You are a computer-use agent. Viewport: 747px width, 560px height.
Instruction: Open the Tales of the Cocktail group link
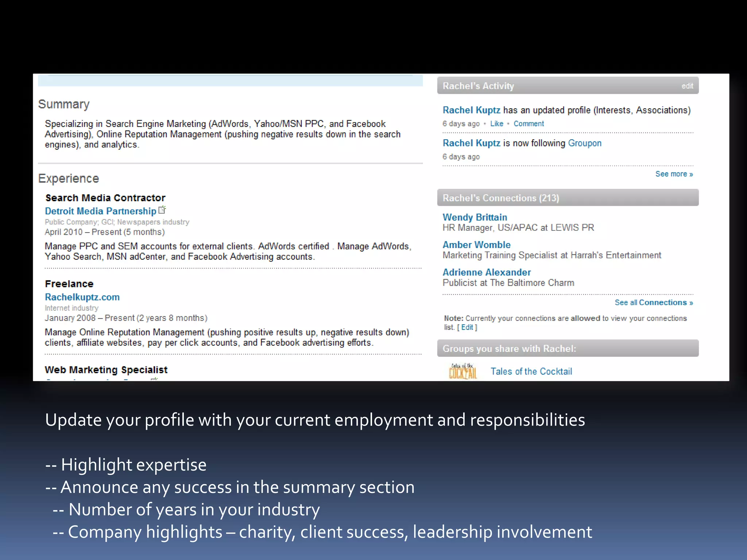[531, 372]
